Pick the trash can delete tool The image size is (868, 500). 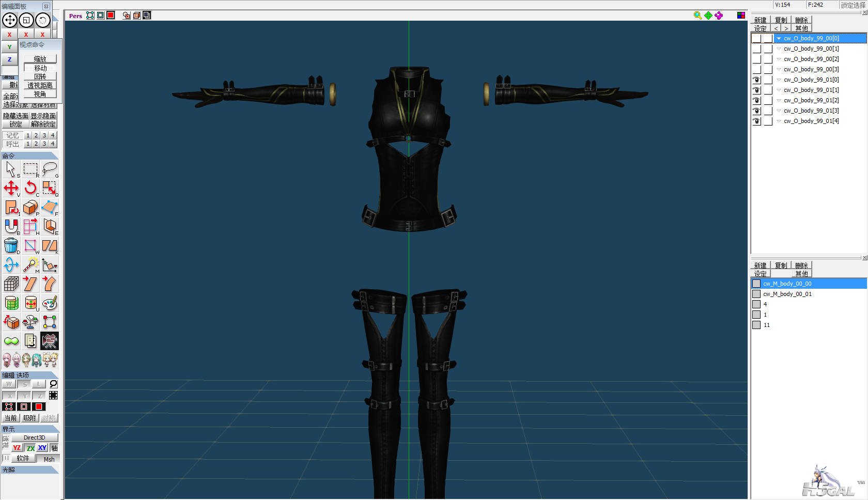coord(11,246)
